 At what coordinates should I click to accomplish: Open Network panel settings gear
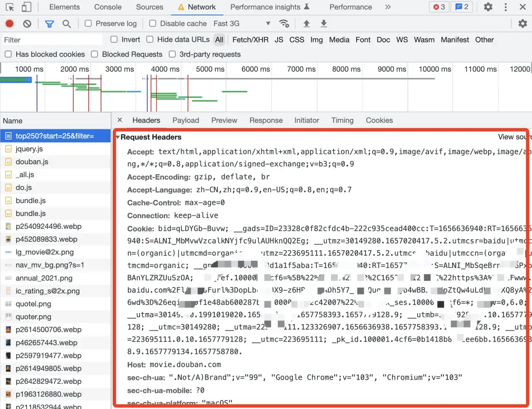coord(522,24)
